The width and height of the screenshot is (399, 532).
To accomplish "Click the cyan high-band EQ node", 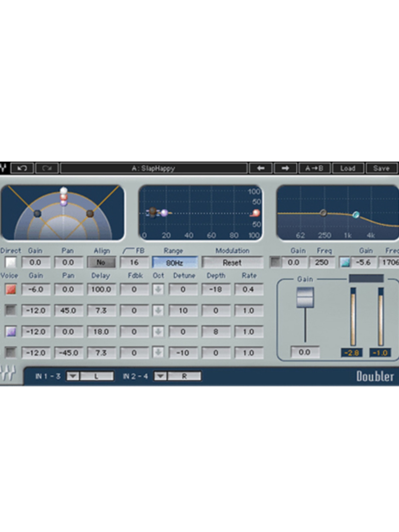I will [x=356, y=215].
